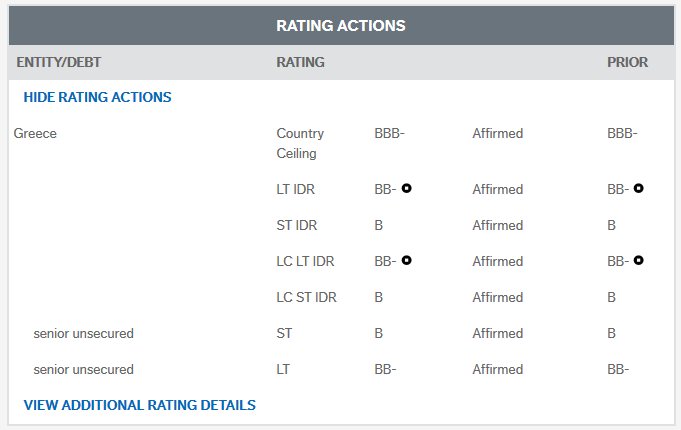This screenshot has width=681, height=430.
Task: Click the outlook icon beside LT IDR rating
Action: pyautogui.click(x=408, y=188)
